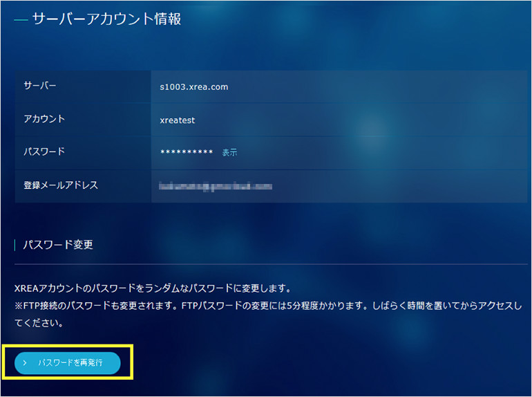Viewport: 532px width, 397px height.
Task: Select the account name xreatest
Action: click(177, 120)
